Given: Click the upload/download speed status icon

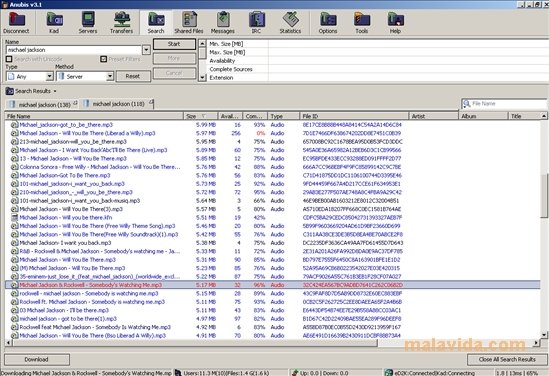Looking at the screenshot, I should tap(295, 373).
